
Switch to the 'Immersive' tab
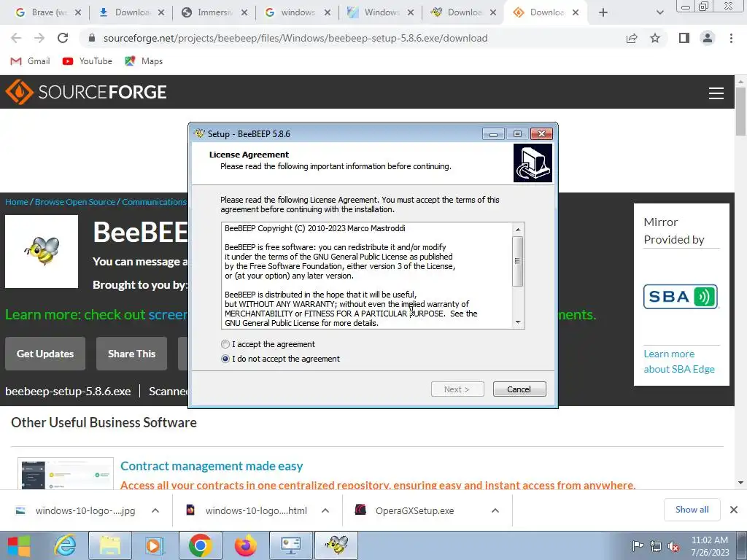tap(214, 12)
